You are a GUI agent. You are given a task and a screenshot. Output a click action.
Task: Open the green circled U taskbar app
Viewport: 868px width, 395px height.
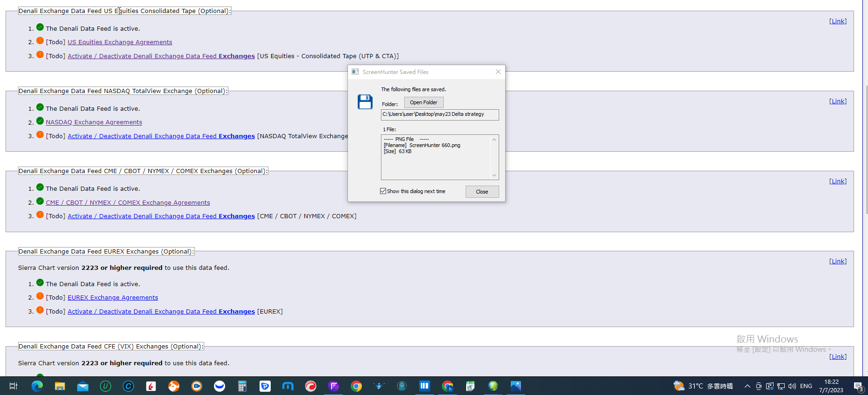pyautogui.click(x=106, y=386)
